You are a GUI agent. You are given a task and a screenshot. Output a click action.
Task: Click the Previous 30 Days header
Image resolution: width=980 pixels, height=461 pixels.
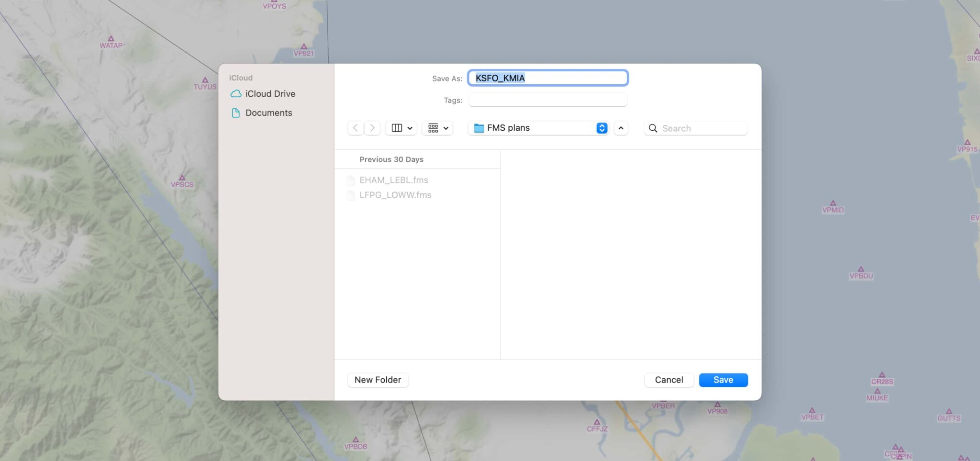(x=391, y=159)
